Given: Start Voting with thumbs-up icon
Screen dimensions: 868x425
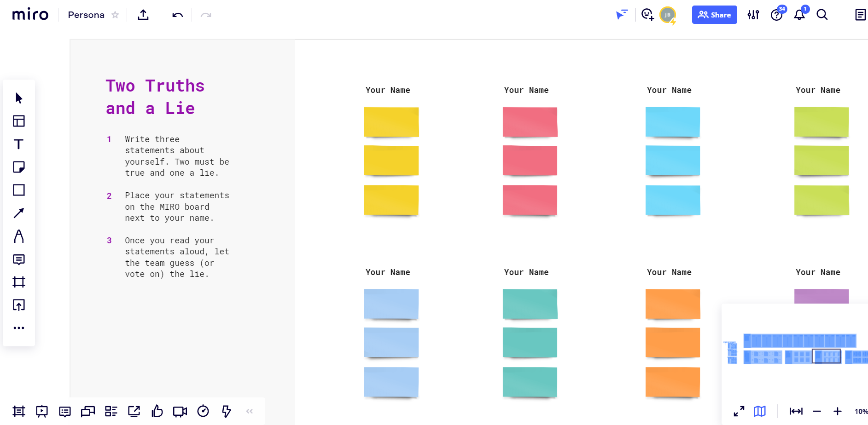Looking at the screenshot, I should pyautogui.click(x=157, y=411).
